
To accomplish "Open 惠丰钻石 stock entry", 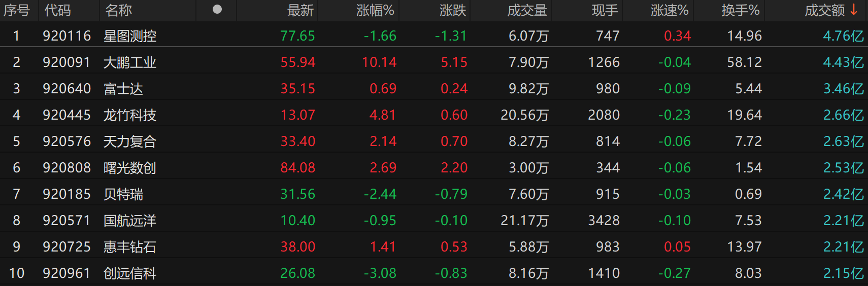I will [130, 247].
